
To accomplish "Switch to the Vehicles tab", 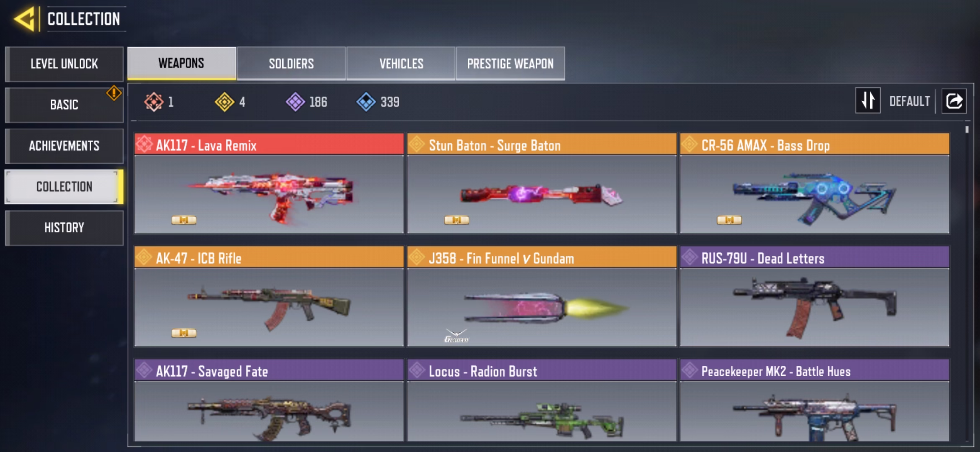I will pyautogui.click(x=401, y=63).
